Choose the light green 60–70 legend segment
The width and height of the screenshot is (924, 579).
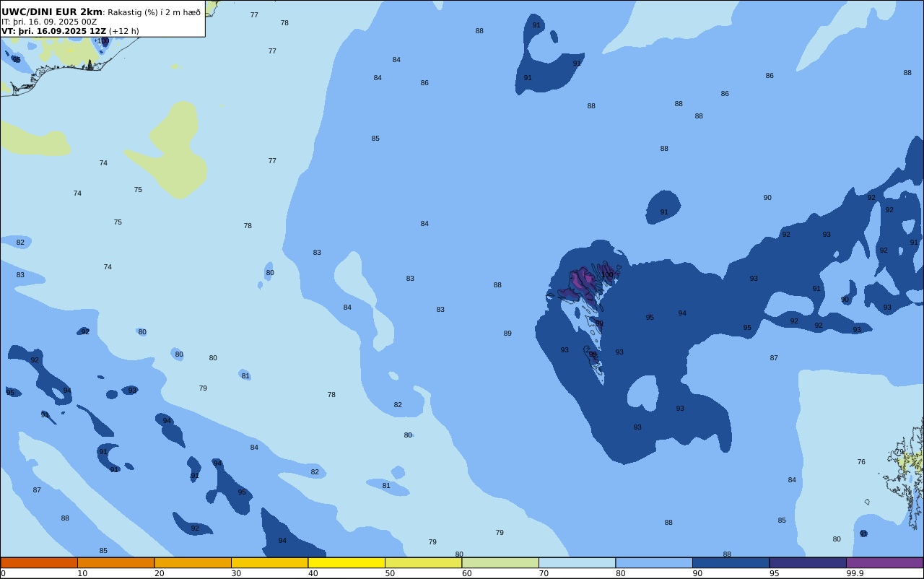click(500, 562)
